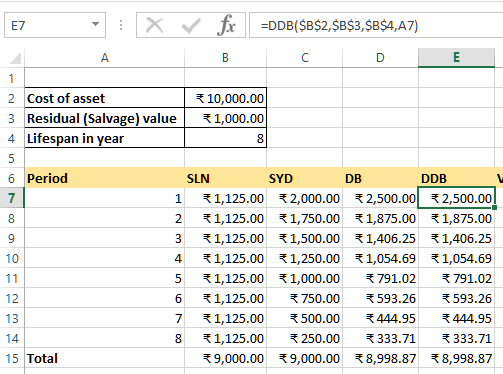Click the 'SYD' header cell
The height and width of the screenshot is (374, 503).
tap(305, 178)
